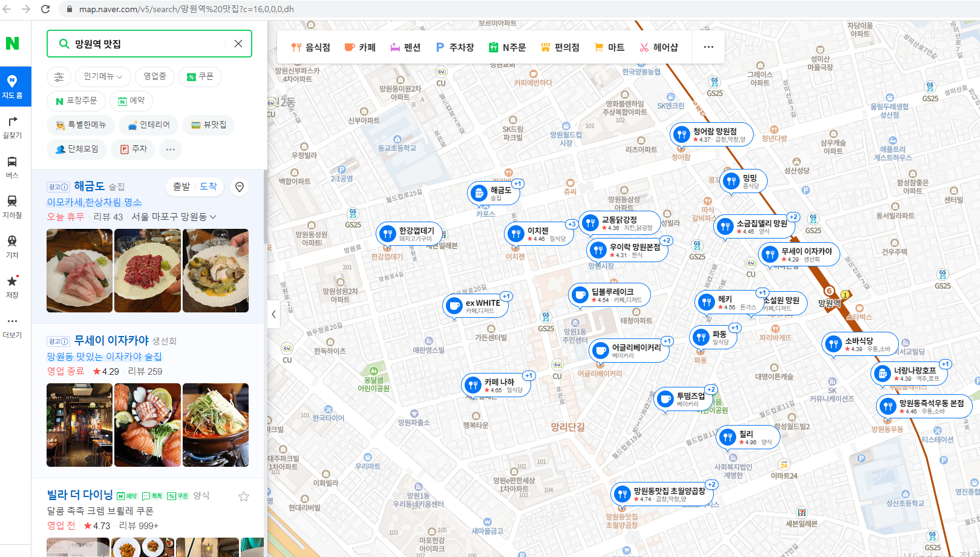This screenshot has width=980, height=557.
Task: Open the 지도 홈 map home tab
Action: 12,87
